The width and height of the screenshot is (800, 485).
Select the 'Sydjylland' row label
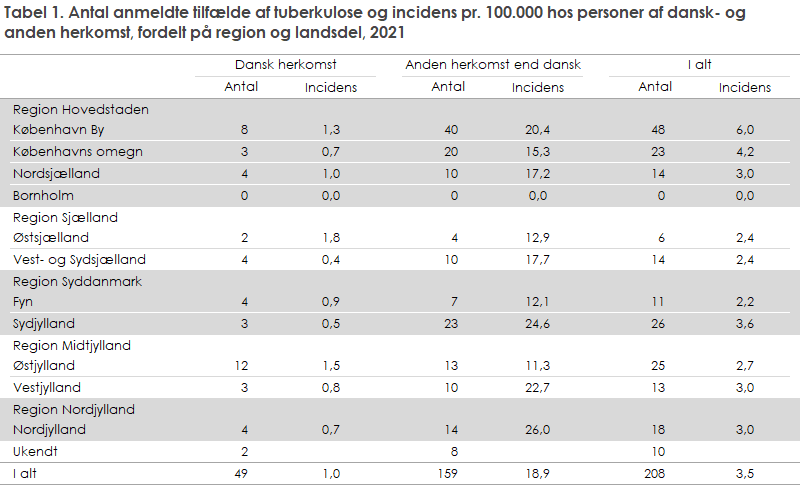coord(44,324)
